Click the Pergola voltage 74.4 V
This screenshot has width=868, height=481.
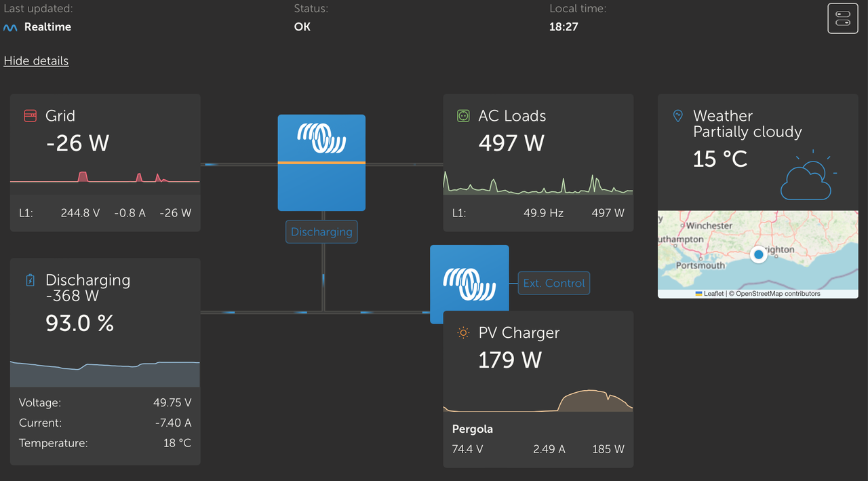click(x=467, y=449)
